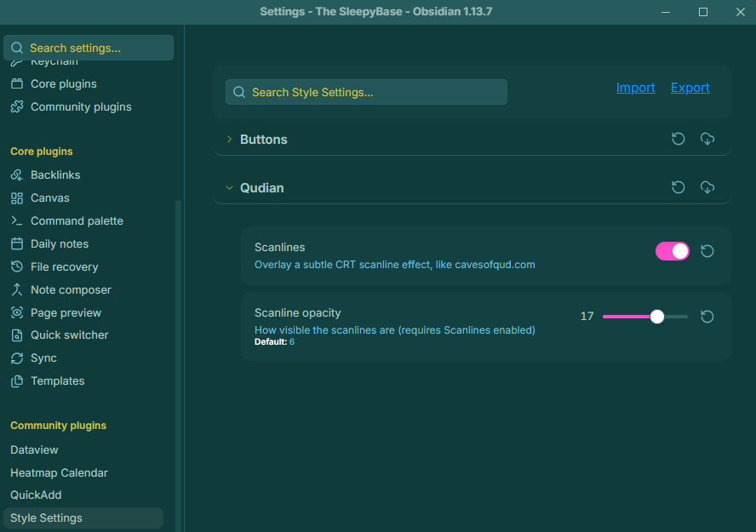Image resolution: width=756 pixels, height=532 pixels.
Task: Focus the Search Style Settings field
Action: pyautogui.click(x=366, y=92)
